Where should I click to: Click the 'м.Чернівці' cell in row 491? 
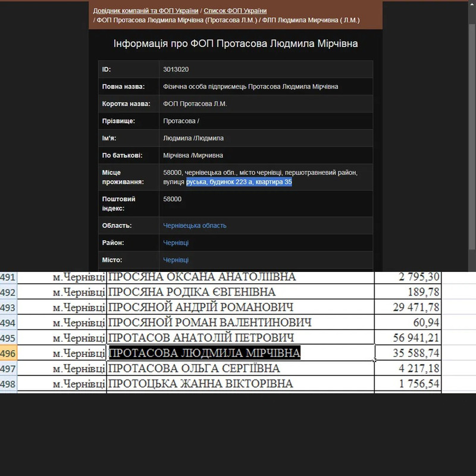[62, 277]
